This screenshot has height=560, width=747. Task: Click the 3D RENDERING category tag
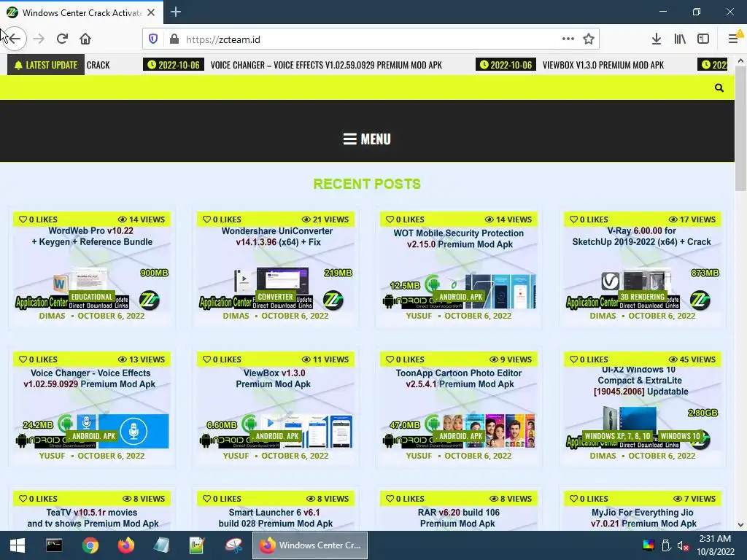[x=642, y=297]
